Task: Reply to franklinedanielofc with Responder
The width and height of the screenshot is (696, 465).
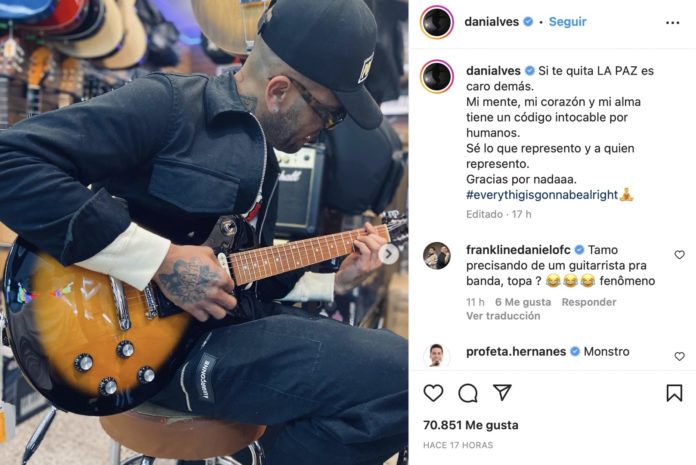Action: pyautogui.click(x=589, y=302)
